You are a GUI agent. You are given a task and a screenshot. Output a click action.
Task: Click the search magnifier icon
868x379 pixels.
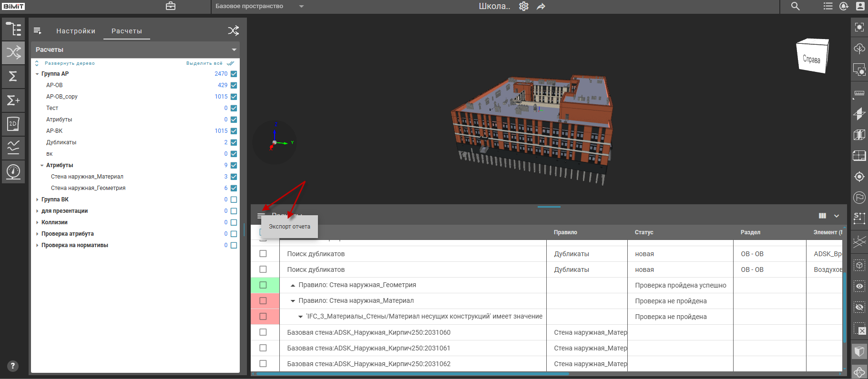(795, 6)
